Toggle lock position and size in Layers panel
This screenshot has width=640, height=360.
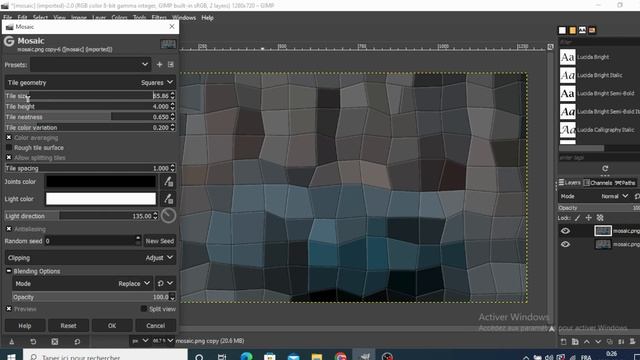click(589, 218)
